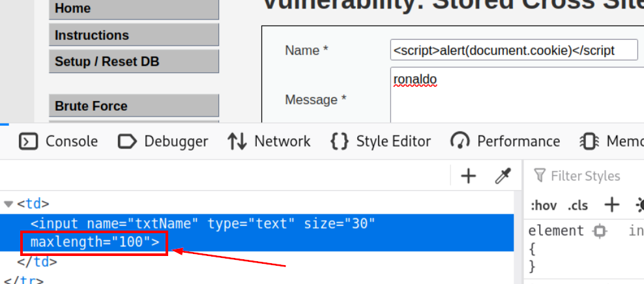Add a new CSS rule with plus icon
Image resolution: width=644 pixels, height=284 pixels.
[x=611, y=205]
